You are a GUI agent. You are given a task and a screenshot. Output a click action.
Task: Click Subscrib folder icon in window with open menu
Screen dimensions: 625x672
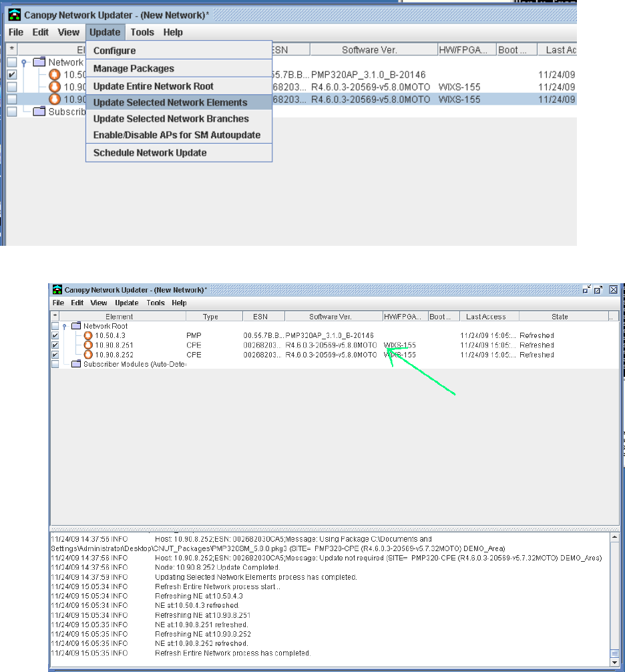pos(39,112)
